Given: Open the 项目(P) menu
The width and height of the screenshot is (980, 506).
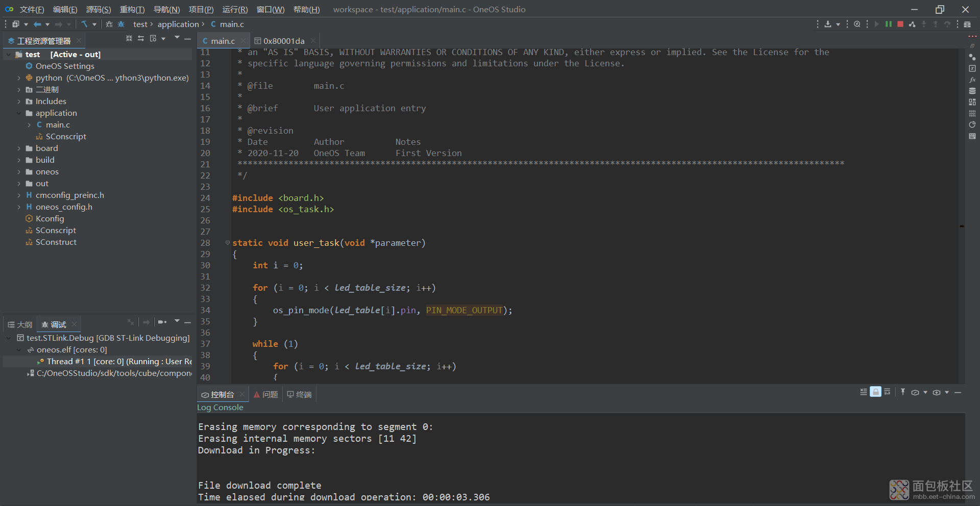Looking at the screenshot, I should [201, 9].
